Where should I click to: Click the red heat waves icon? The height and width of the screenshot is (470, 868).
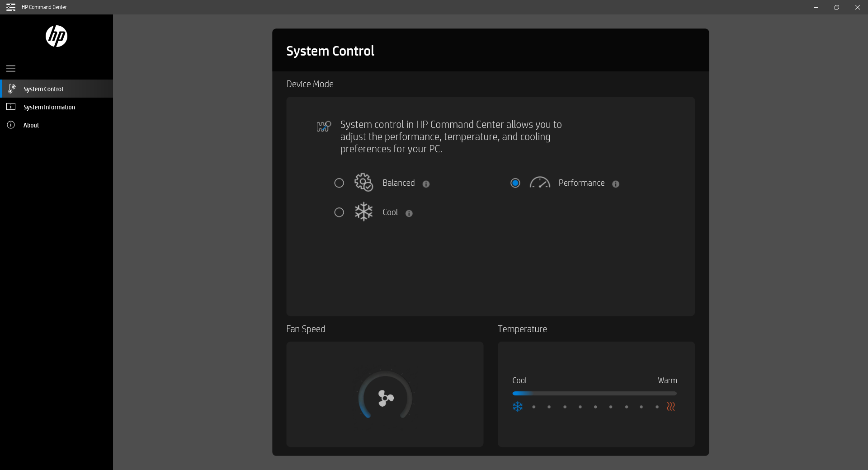coord(671,407)
